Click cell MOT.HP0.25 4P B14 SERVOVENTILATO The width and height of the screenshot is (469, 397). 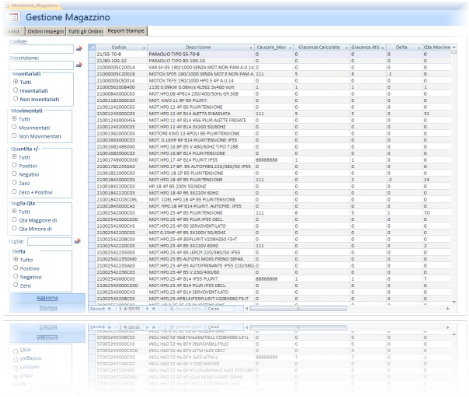click(x=201, y=292)
